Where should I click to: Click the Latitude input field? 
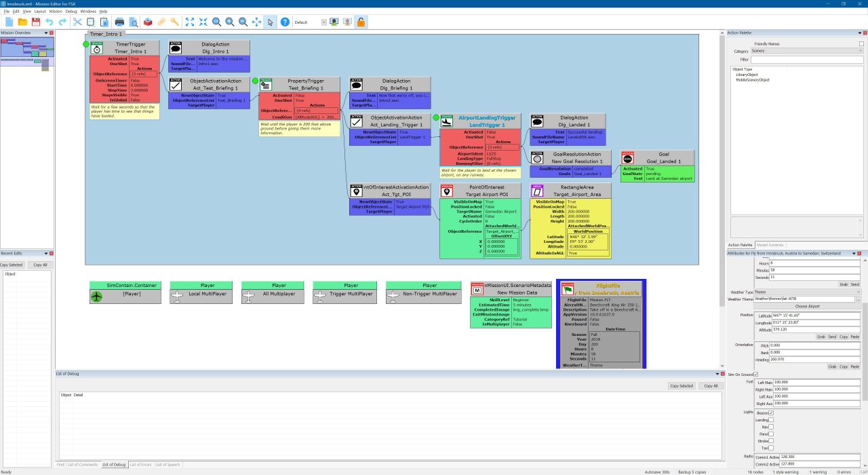click(817, 316)
